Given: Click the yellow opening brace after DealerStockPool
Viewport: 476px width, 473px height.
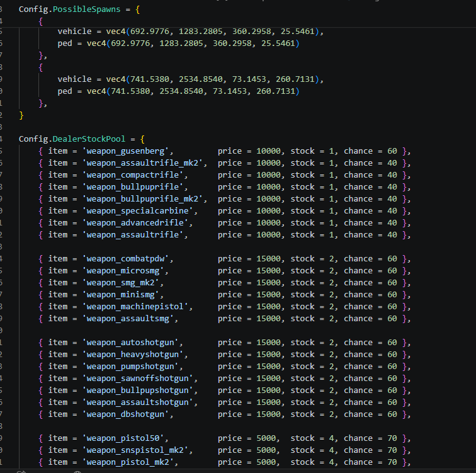Looking at the screenshot, I should (142, 139).
